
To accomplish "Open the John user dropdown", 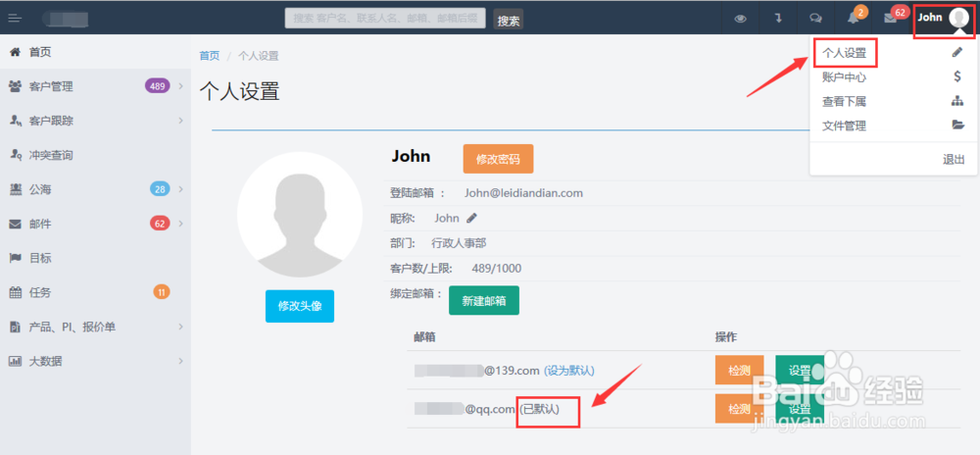I will (x=944, y=19).
